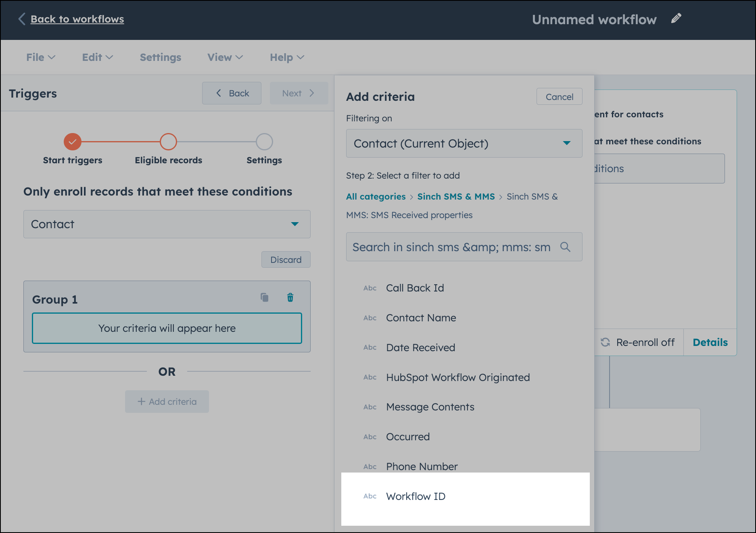Open the Contact (Current Object) filter dropdown

(x=464, y=143)
